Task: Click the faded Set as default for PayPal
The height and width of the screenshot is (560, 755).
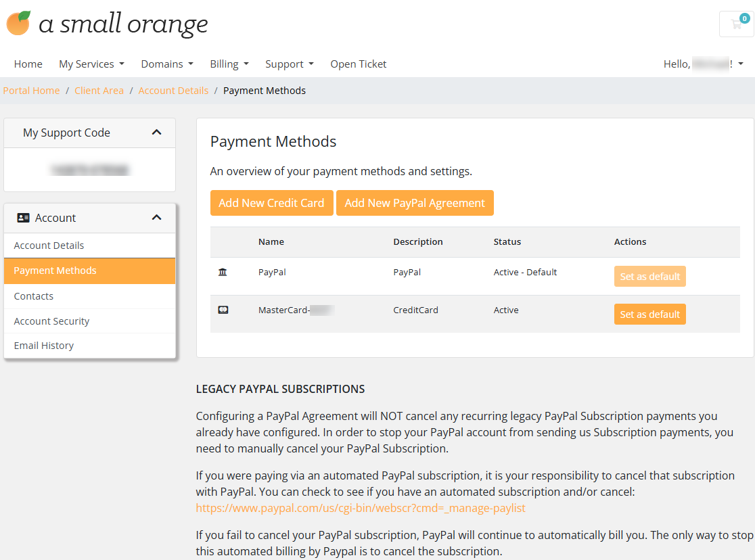Action: pos(649,277)
